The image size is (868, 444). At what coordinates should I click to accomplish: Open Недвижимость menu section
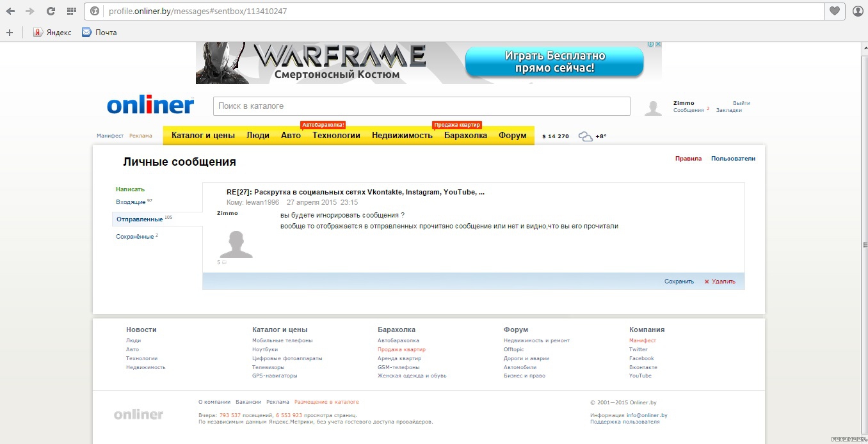402,136
